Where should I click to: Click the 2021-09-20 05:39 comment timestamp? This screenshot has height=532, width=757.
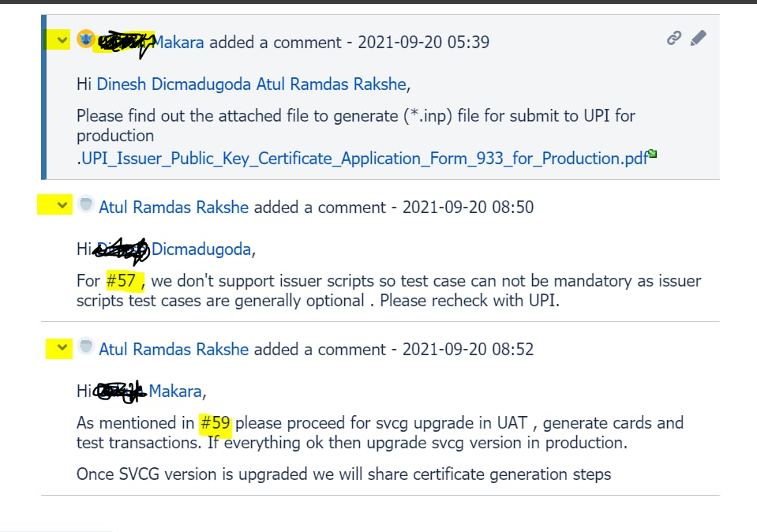tap(423, 42)
